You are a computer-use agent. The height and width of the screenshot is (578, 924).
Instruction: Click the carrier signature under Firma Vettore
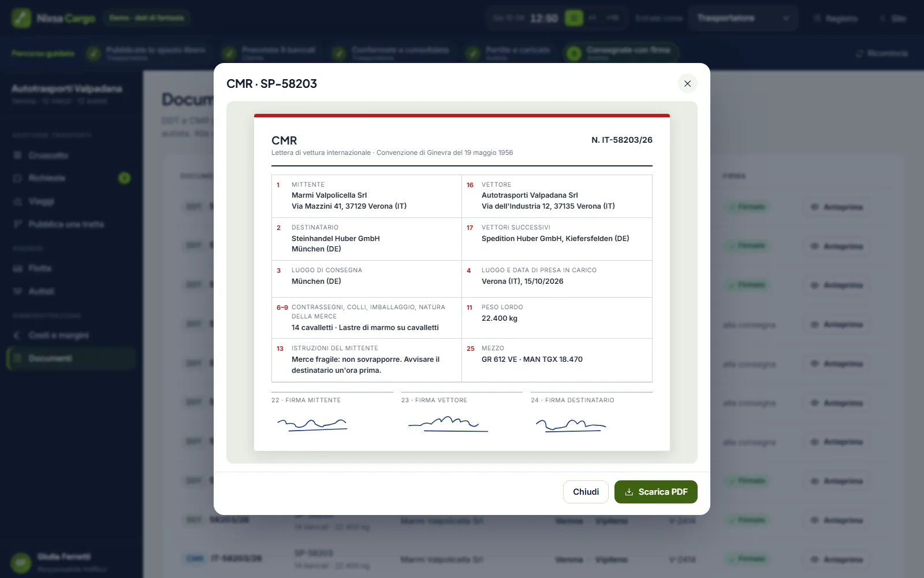click(x=448, y=424)
